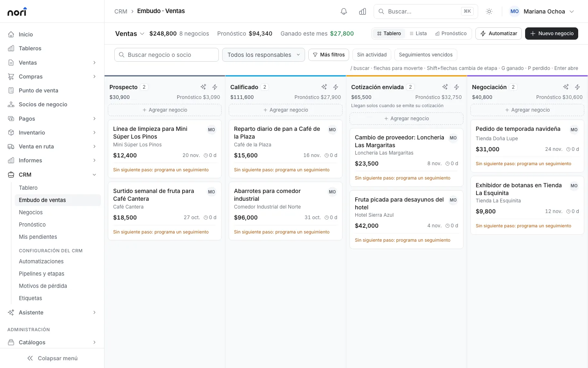The width and height of the screenshot is (588, 368).
Task: Click the Automatizar button
Action: [499, 34]
